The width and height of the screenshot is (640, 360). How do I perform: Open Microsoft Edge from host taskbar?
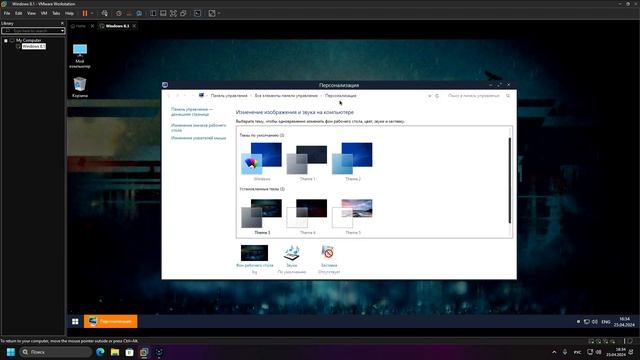[x=100, y=352]
